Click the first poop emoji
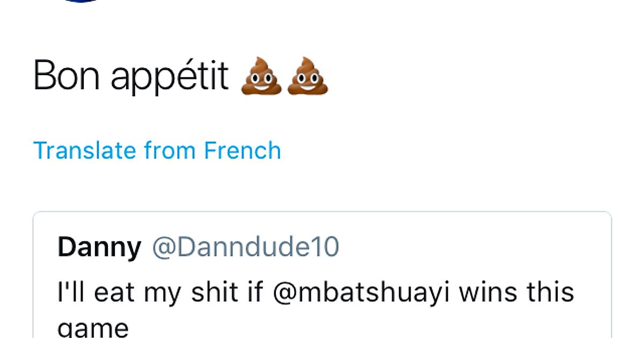Viewport: 644px width, 338px height. [261, 76]
